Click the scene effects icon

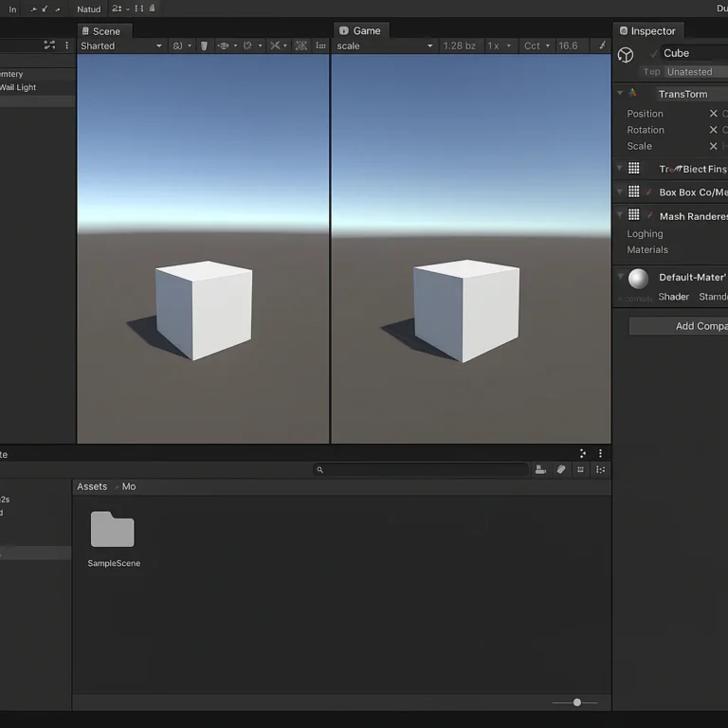tap(224, 45)
